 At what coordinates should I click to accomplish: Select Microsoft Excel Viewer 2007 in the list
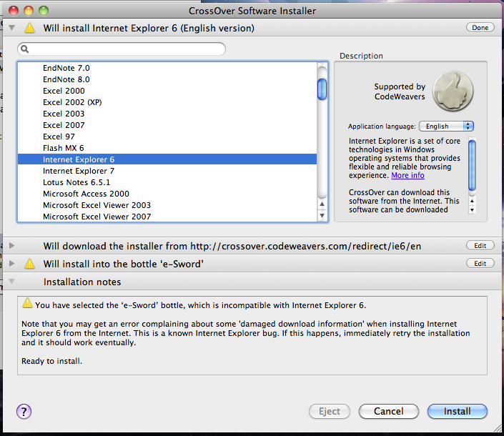167,217
